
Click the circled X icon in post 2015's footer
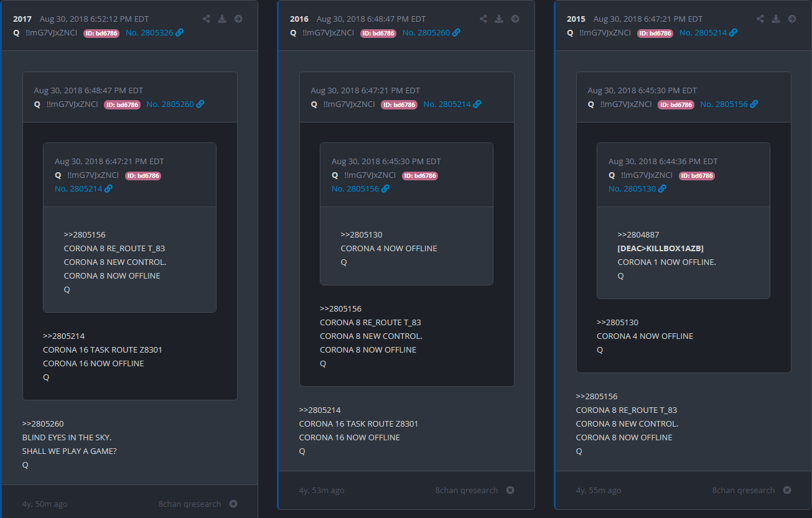coord(787,490)
